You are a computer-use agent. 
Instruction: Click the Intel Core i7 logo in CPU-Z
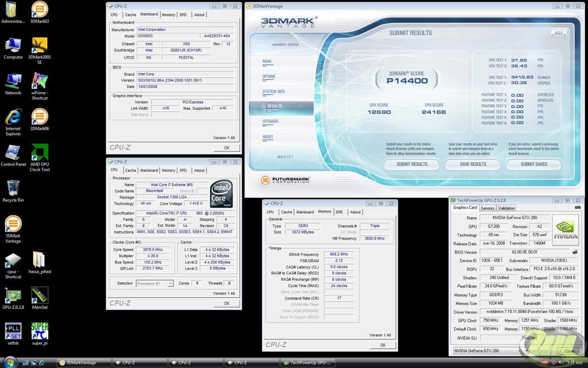point(221,194)
